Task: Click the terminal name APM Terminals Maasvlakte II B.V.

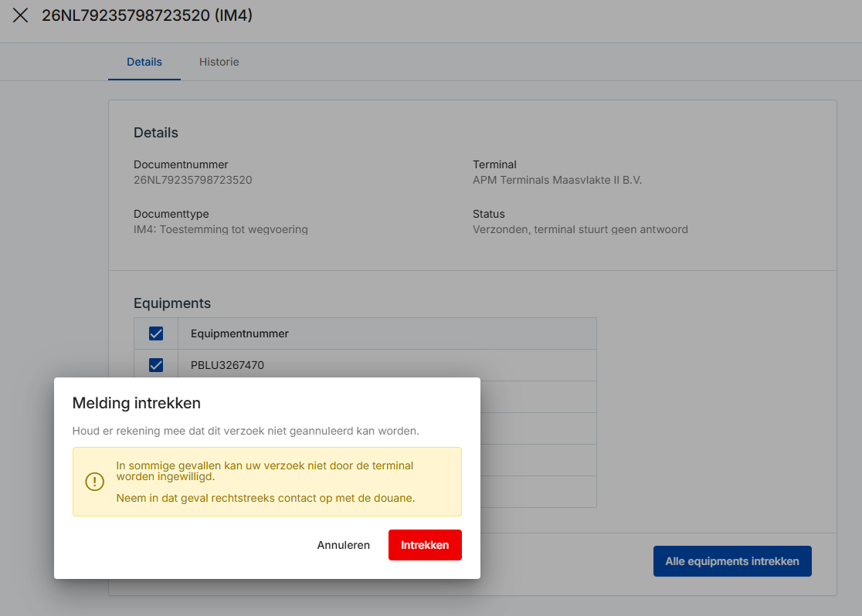Action: (557, 180)
